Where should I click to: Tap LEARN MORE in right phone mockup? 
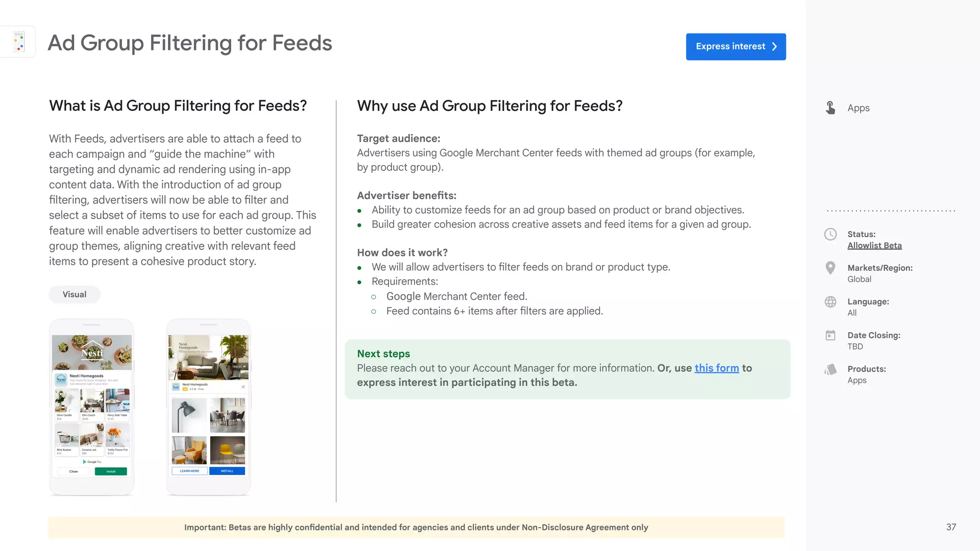189,471
